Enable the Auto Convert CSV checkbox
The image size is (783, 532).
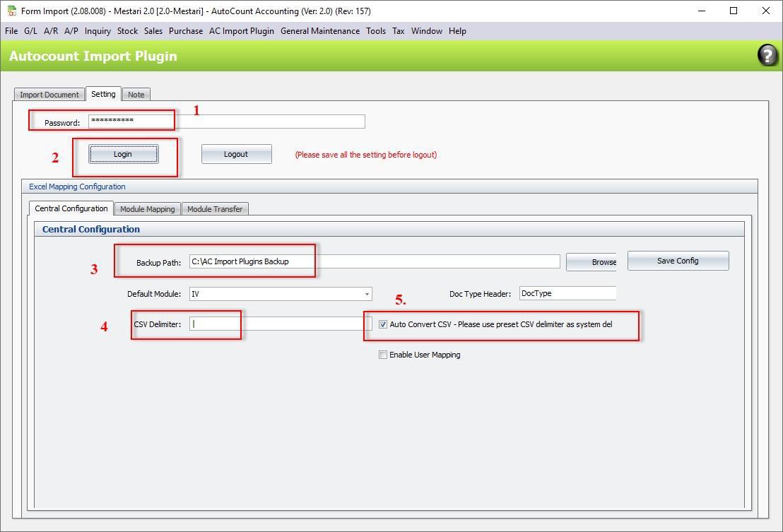coord(382,324)
